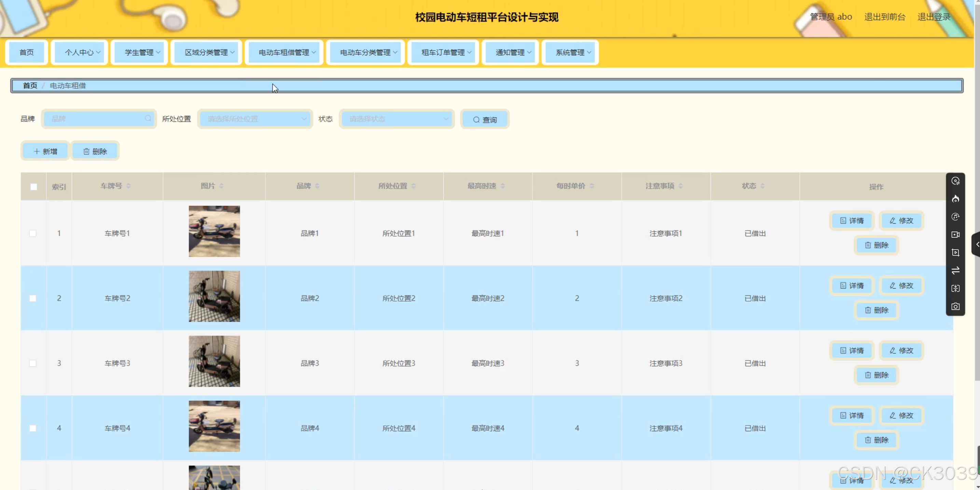Click the 新增 add button
The image size is (980, 490).
45,151
